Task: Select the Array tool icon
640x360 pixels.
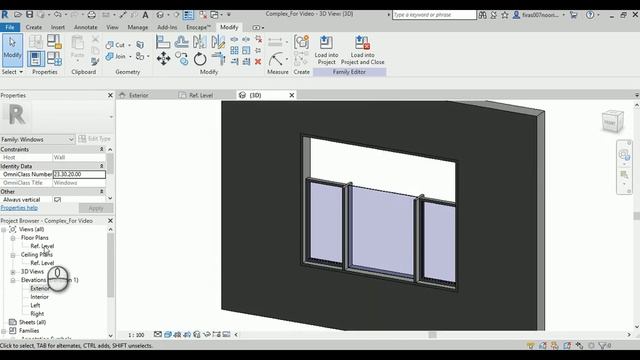Action: (x=234, y=50)
